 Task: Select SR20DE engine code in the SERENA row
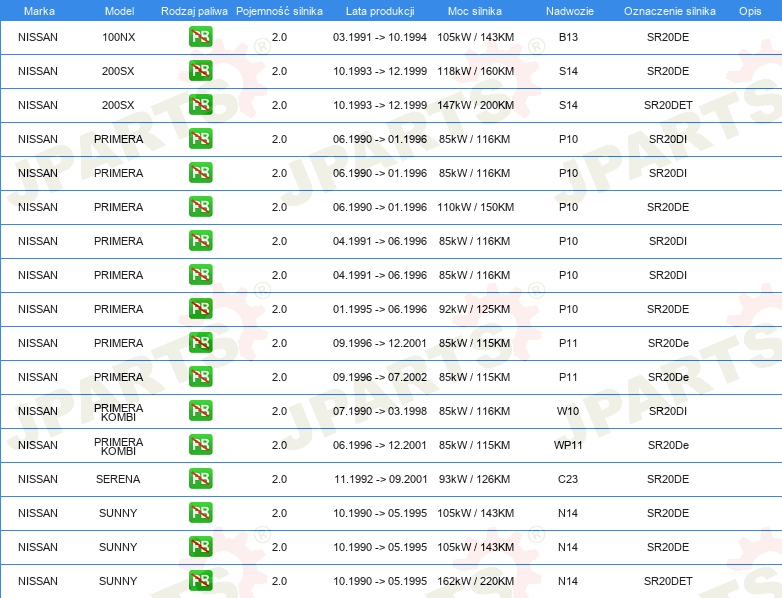(668, 479)
